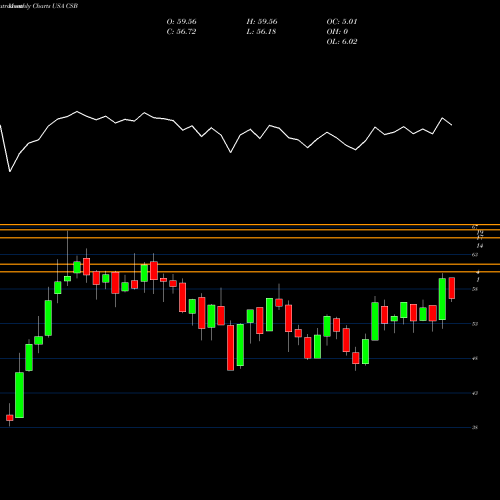This screenshot has height=500, width=500.
Task: Select the 'OC: 5.01' value
Action: [342, 22]
